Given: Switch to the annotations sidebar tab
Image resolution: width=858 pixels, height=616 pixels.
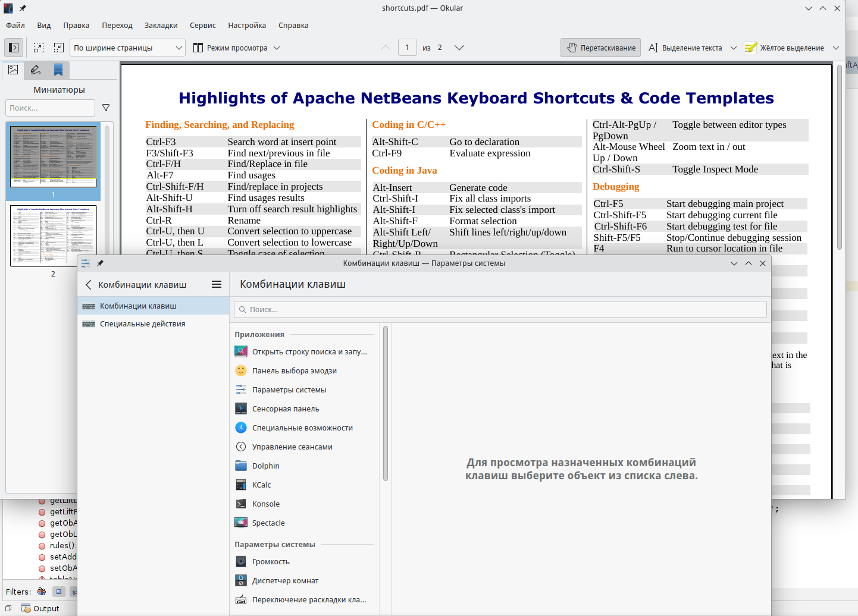Looking at the screenshot, I should 36,70.
